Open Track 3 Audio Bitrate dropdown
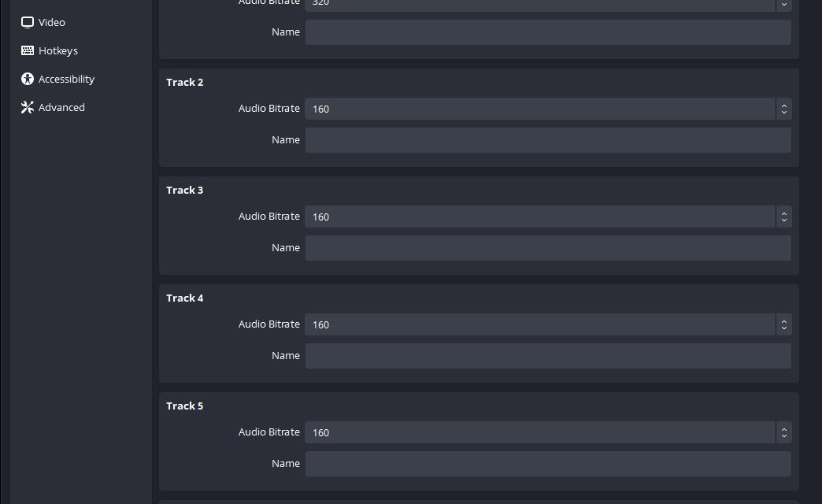The width and height of the screenshot is (822, 504). [540, 217]
